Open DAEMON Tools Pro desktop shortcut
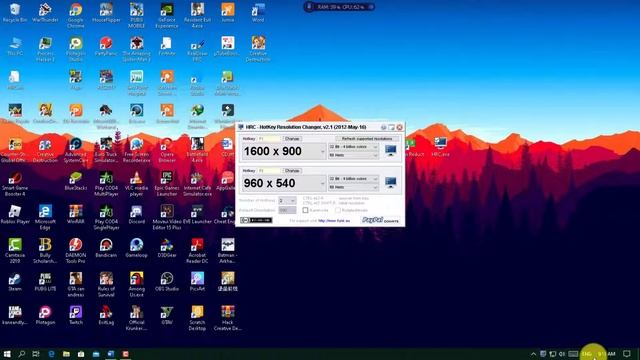The width and height of the screenshot is (640, 360). tap(76, 251)
